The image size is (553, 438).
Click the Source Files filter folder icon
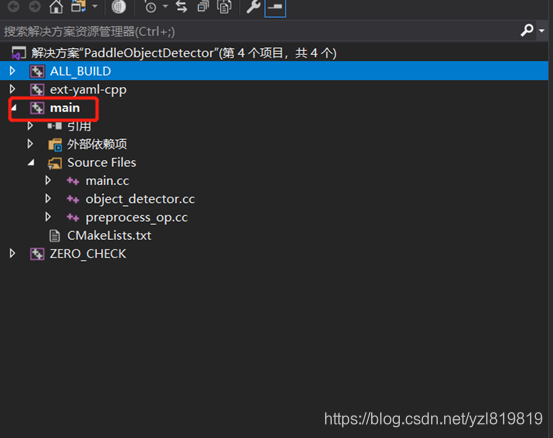[x=55, y=163]
